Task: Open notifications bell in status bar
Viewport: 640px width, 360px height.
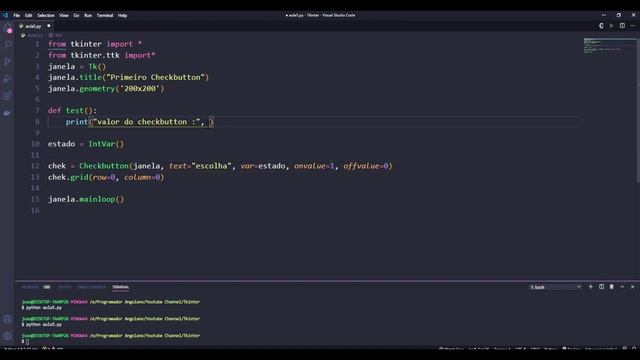Action: point(634,349)
